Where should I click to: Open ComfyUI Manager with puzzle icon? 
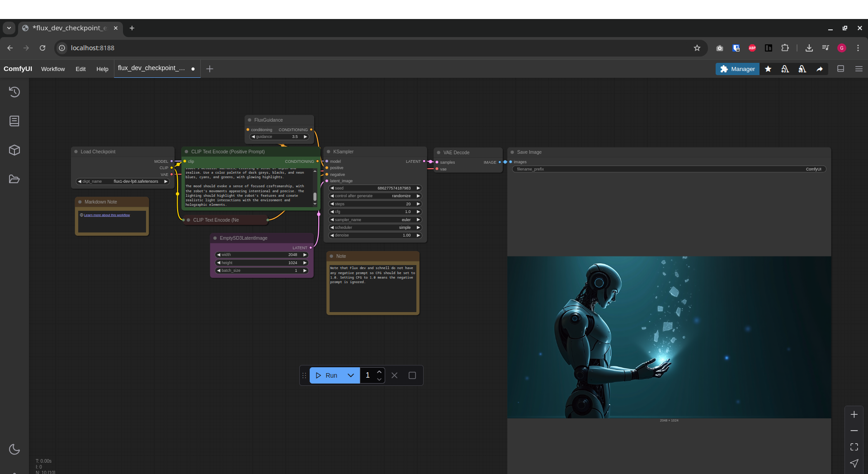point(737,69)
